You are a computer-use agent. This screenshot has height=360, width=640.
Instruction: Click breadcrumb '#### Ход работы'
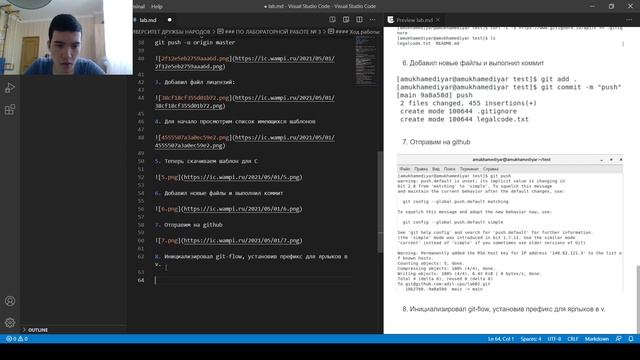[x=353, y=31]
